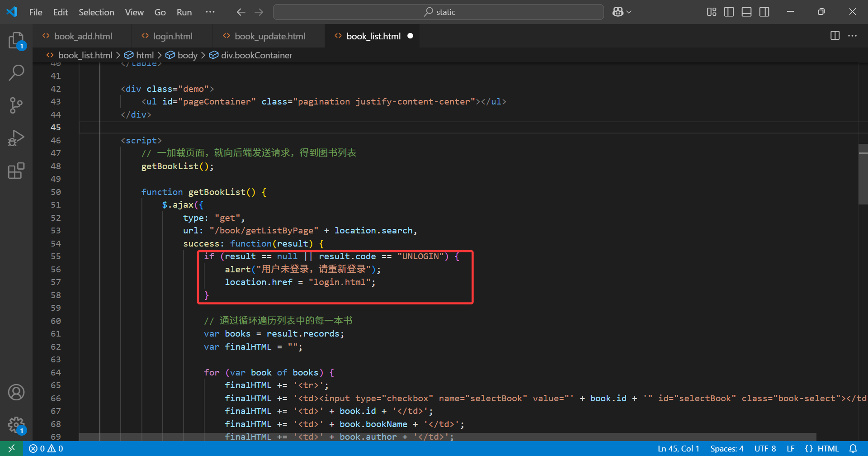Click "UNLOGIN" string on line 55
Screen dimensions: 868x456
[420, 256]
